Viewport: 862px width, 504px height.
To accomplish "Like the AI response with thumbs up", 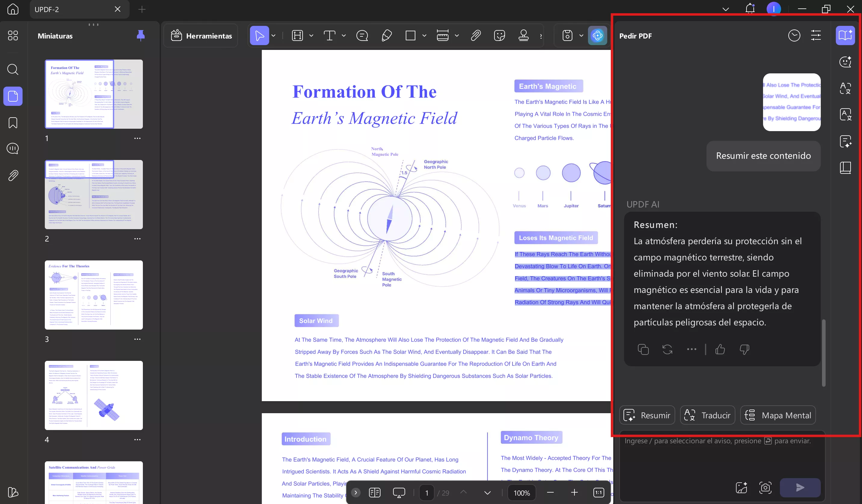I will tap(720, 349).
